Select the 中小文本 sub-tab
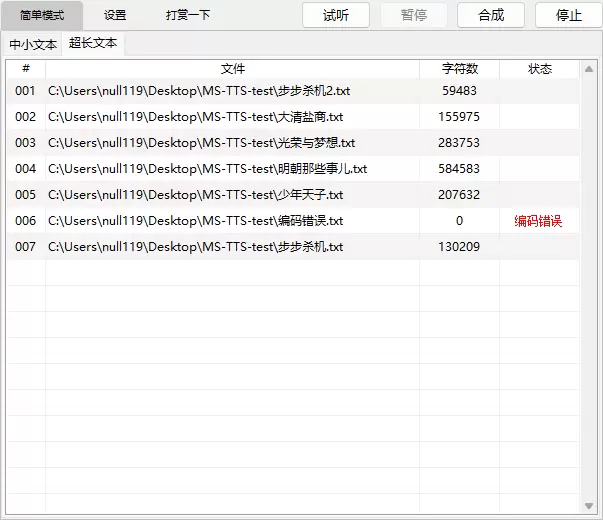The image size is (603, 520). [33, 44]
